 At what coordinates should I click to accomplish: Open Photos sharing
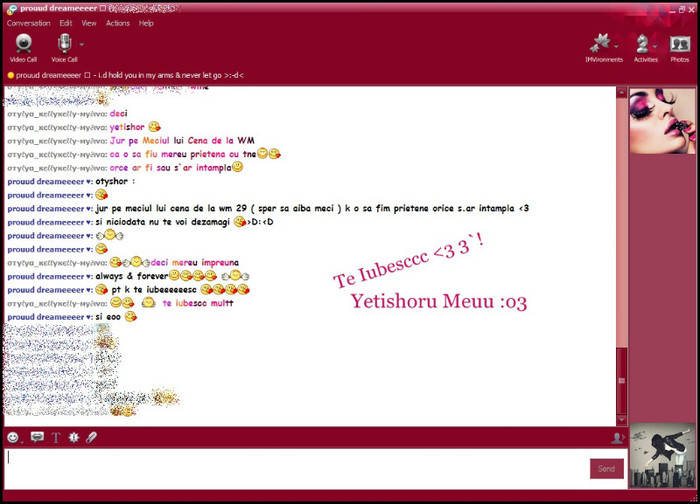click(680, 46)
